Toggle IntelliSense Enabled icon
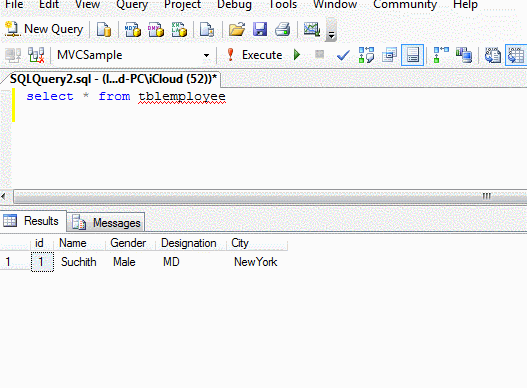This screenshot has width=527, height=388. click(x=412, y=55)
